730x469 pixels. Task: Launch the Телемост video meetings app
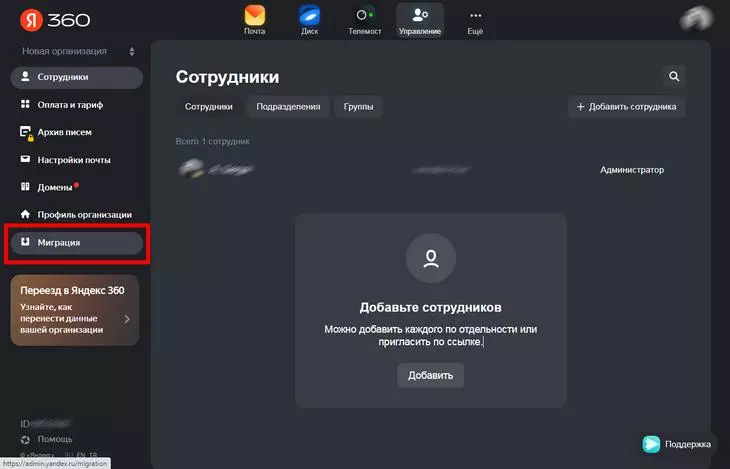coord(365,20)
